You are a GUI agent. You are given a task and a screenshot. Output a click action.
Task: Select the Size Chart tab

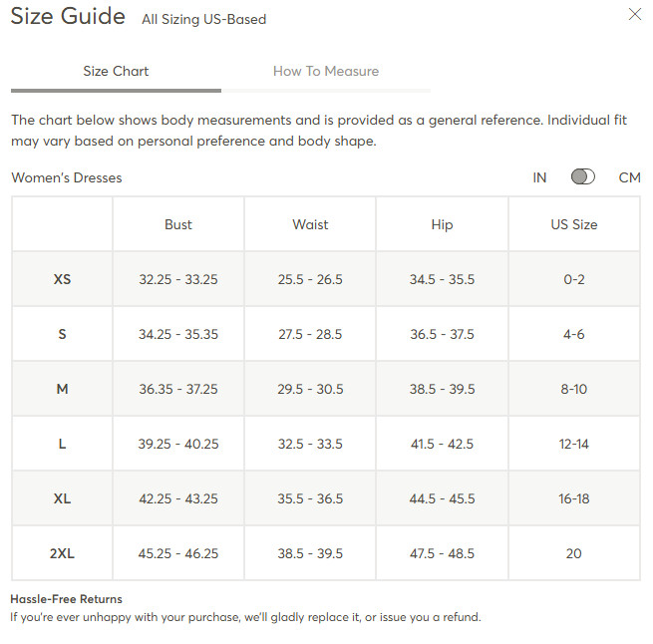coord(116,71)
